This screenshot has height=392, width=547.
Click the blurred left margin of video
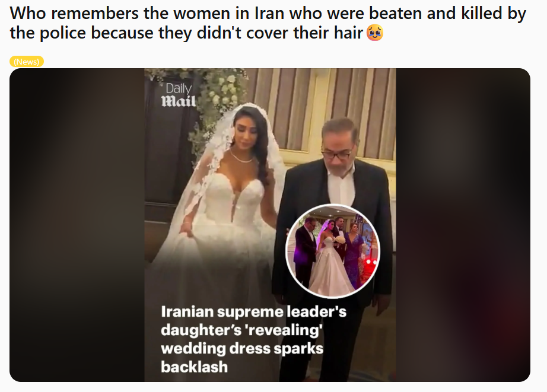click(77, 225)
